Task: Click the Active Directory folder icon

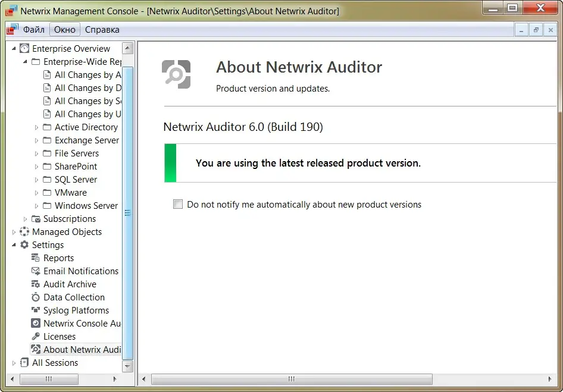Action: pos(47,127)
